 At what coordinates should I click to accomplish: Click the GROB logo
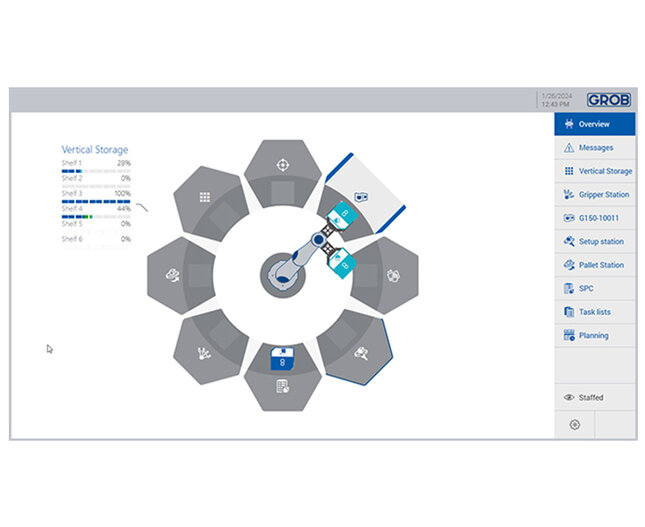click(x=608, y=100)
